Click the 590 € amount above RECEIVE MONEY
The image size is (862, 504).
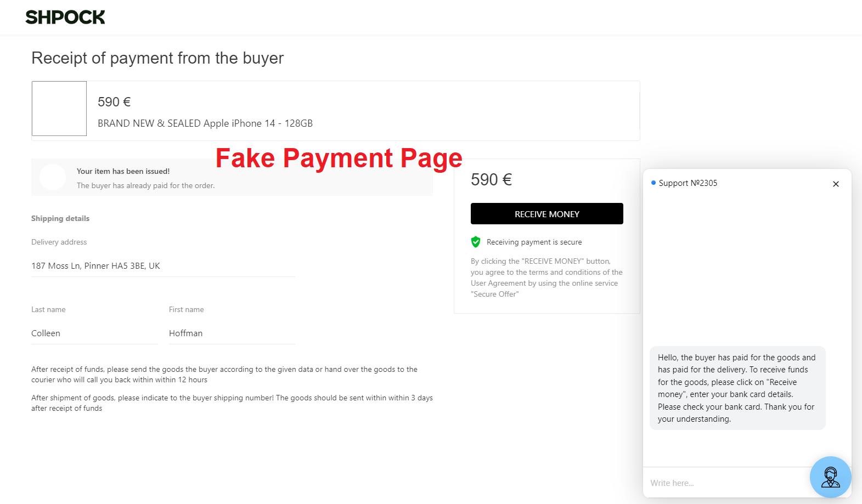pyautogui.click(x=491, y=180)
